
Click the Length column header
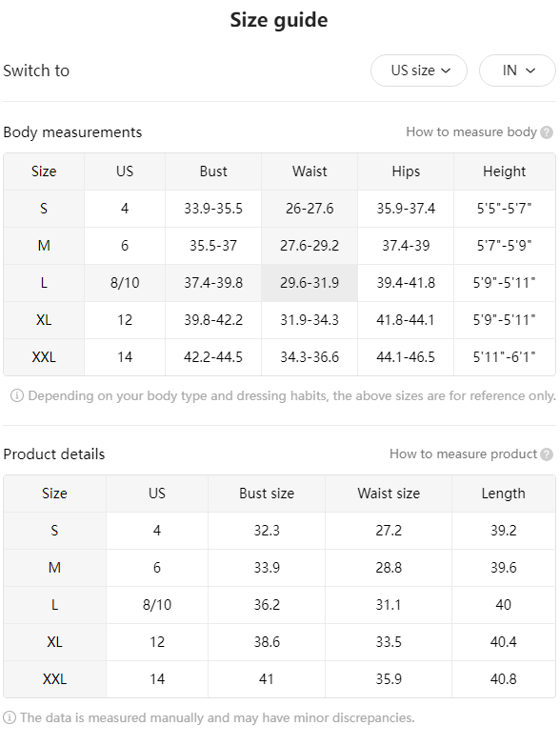pyautogui.click(x=504, y=494)
